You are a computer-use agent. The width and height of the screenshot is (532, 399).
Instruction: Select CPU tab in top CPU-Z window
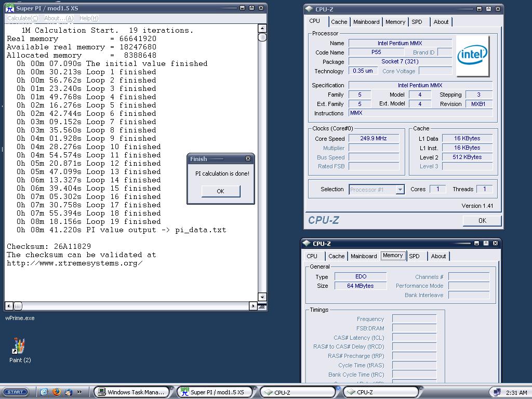[314, 21]
